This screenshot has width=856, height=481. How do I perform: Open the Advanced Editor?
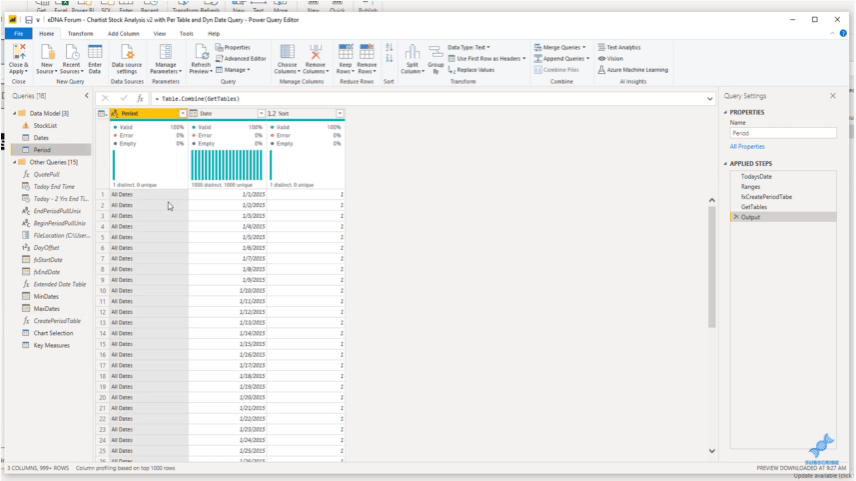tap(241, 58)
